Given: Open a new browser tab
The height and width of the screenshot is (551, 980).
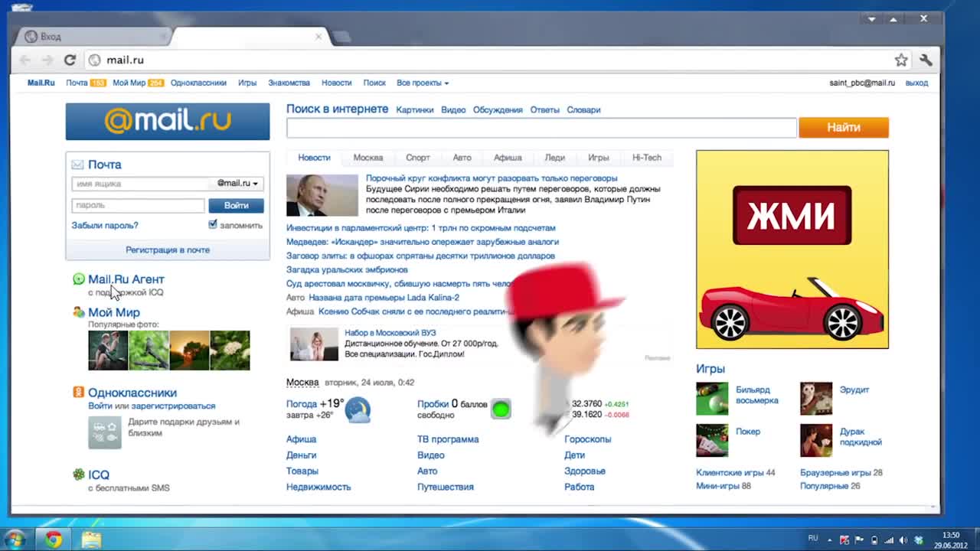Looking at the screenshot, I should click(x=342, y=36).
